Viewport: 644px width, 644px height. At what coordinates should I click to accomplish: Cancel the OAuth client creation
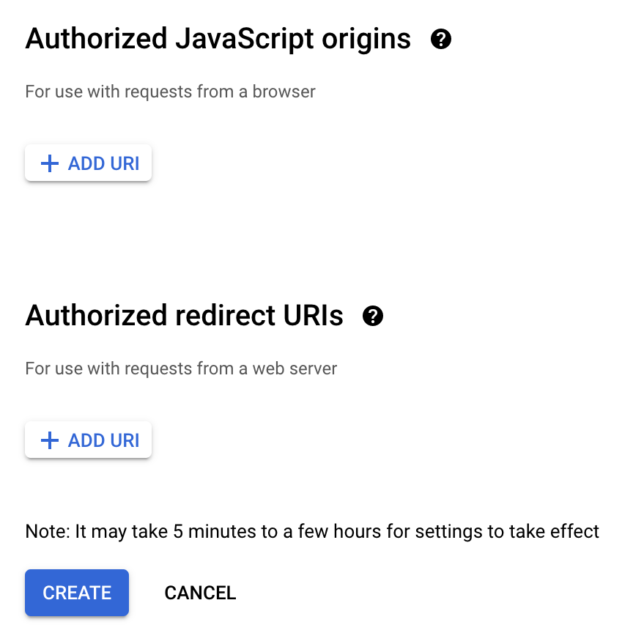(x=200, y=593)
